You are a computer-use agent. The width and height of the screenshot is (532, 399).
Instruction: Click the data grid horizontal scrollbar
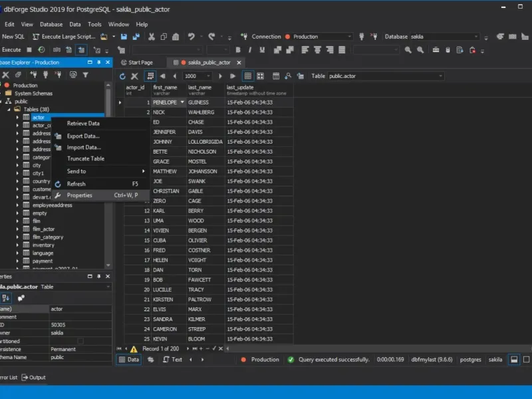click(x=378, y=348)
